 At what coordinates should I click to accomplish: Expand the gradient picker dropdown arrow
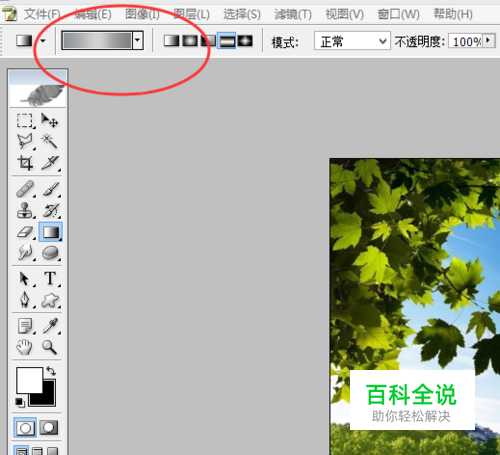point(138,40)
